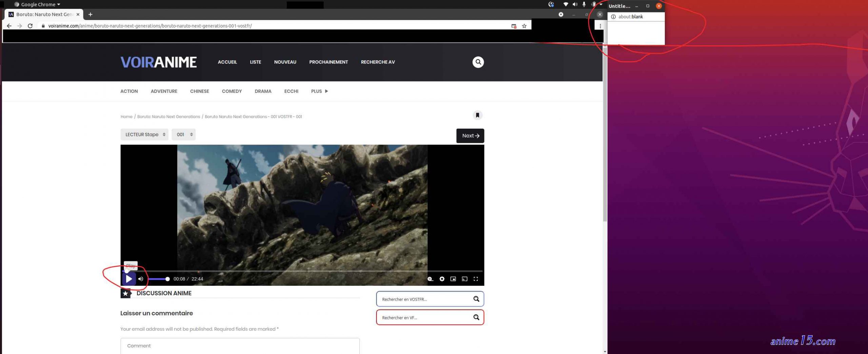The height and width of the screenshot is (354, 868).
Task: Reload the voiranime page
Action: coord(30,26)
